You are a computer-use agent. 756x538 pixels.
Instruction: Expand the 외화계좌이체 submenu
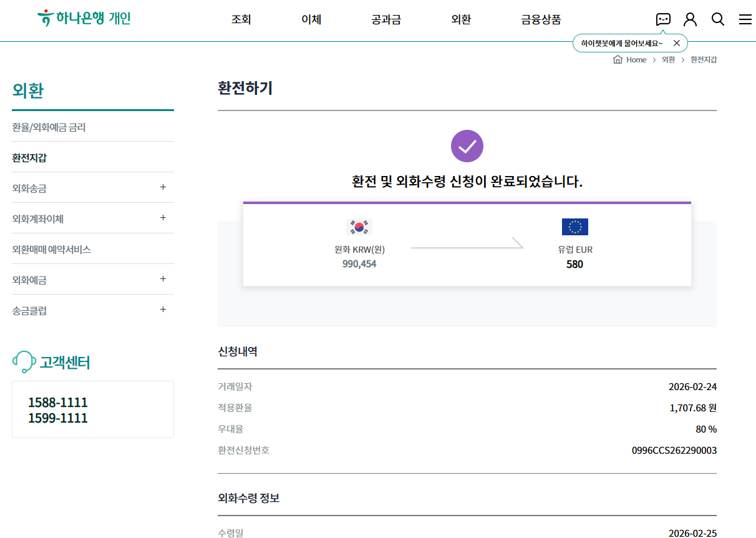click(x=163, y=218)
